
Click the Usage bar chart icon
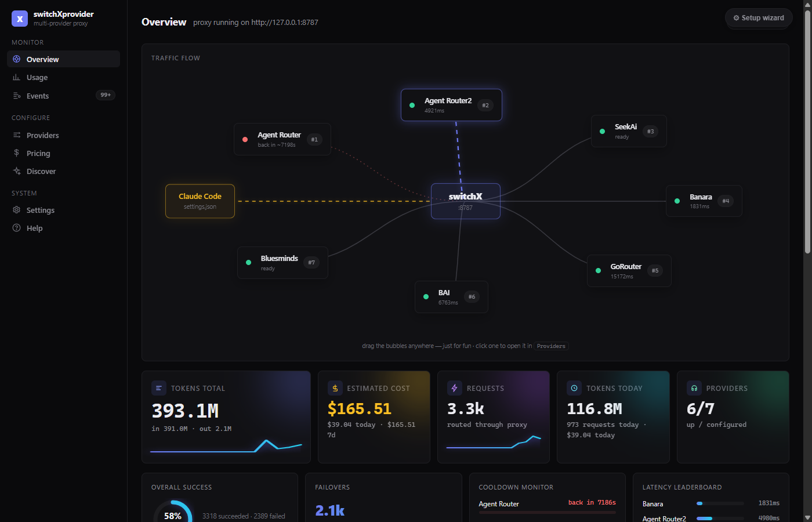(17, 77)
